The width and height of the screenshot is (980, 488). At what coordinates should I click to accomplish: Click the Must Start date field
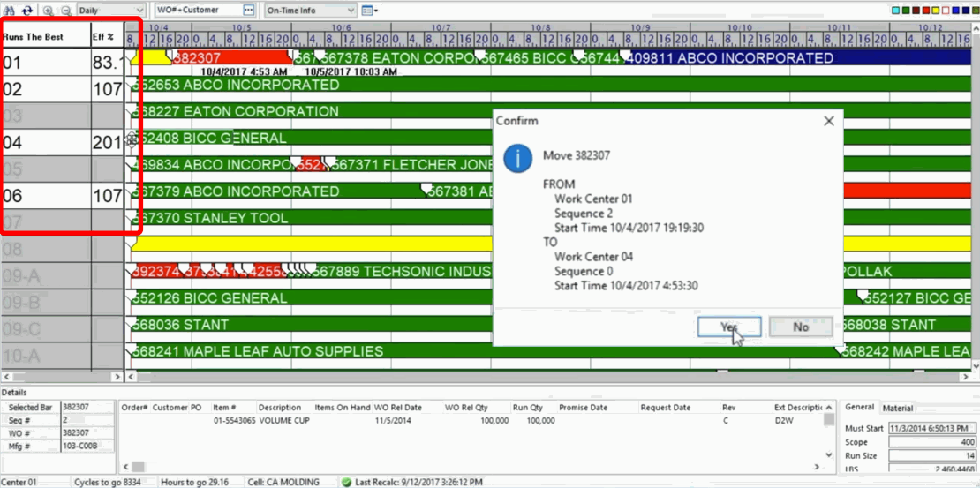click(932, 427)
